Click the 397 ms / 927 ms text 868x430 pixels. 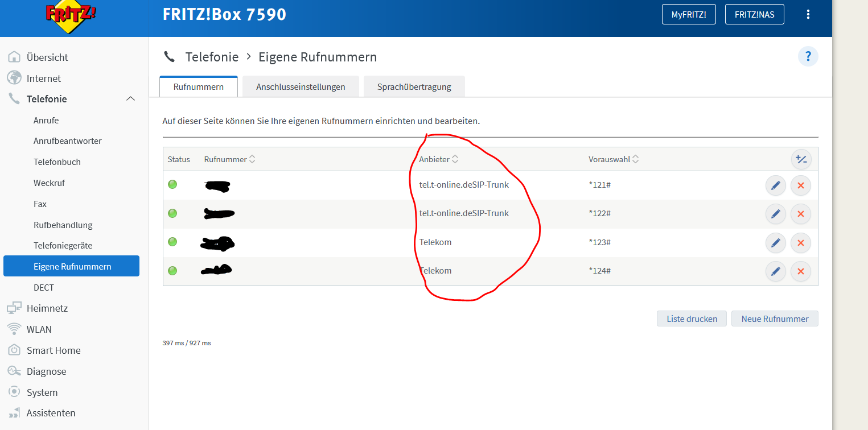(x=187, y=343)
